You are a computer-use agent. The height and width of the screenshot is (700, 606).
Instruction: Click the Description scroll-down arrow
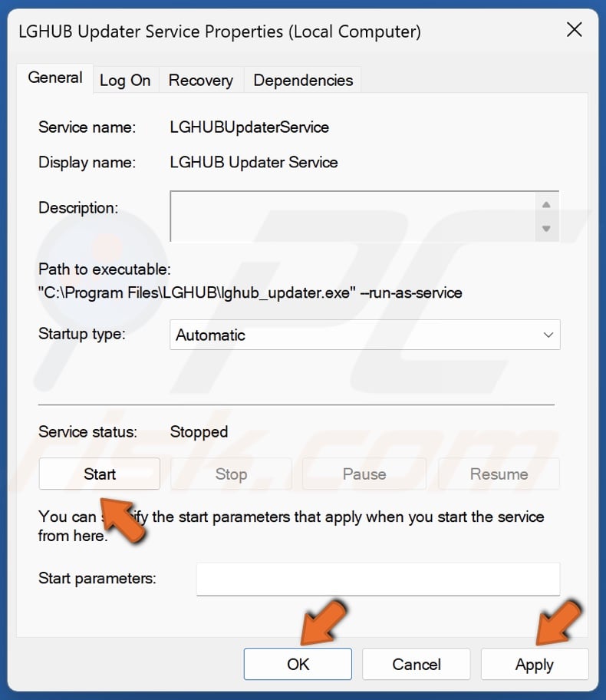(547, 229)
